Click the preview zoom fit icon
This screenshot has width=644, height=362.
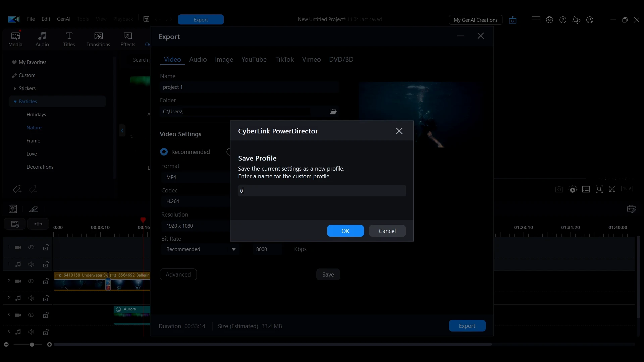pyautogui.click(x=599, y=189)
